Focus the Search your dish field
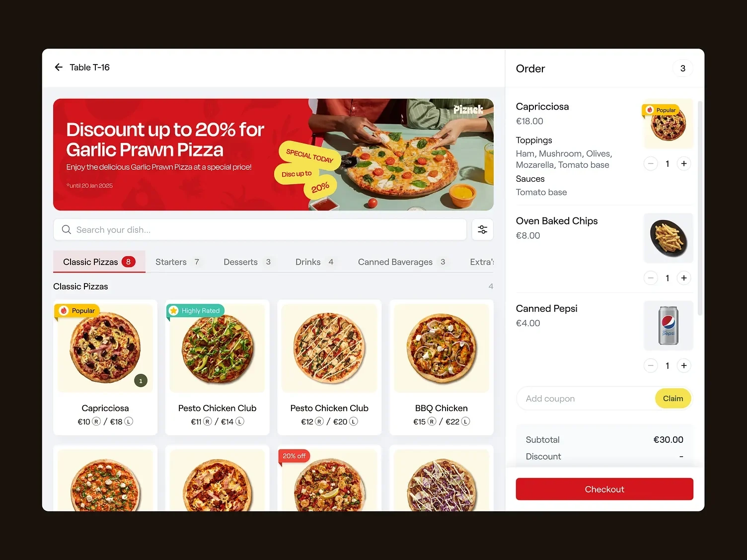Screen dimensions: 747x560 click(x=260, y=229)
